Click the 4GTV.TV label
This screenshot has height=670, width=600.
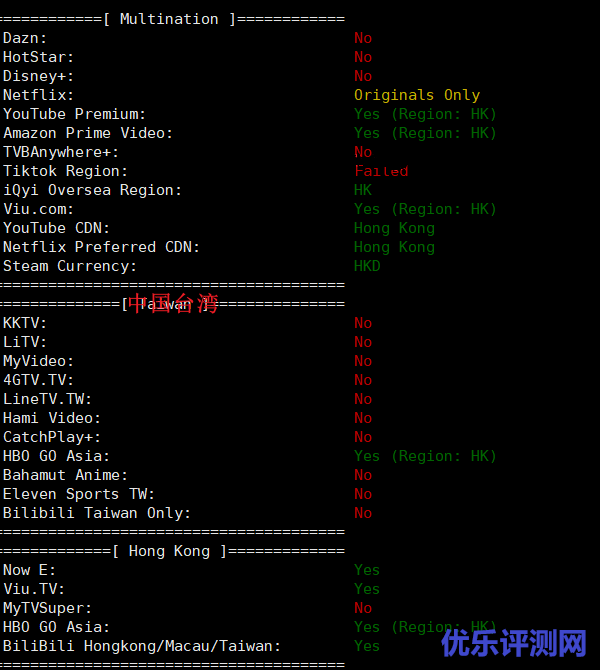click(x=38, y=380)
